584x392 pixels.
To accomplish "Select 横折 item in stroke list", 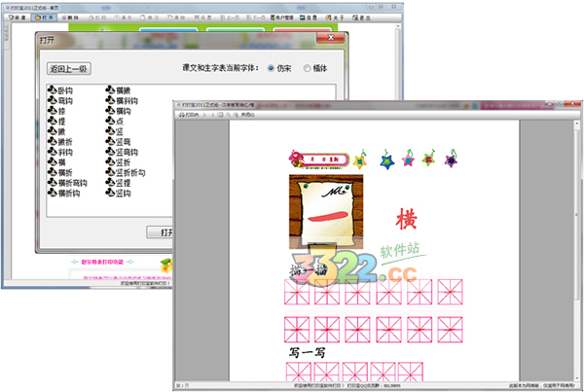I will tap(60, 173).
